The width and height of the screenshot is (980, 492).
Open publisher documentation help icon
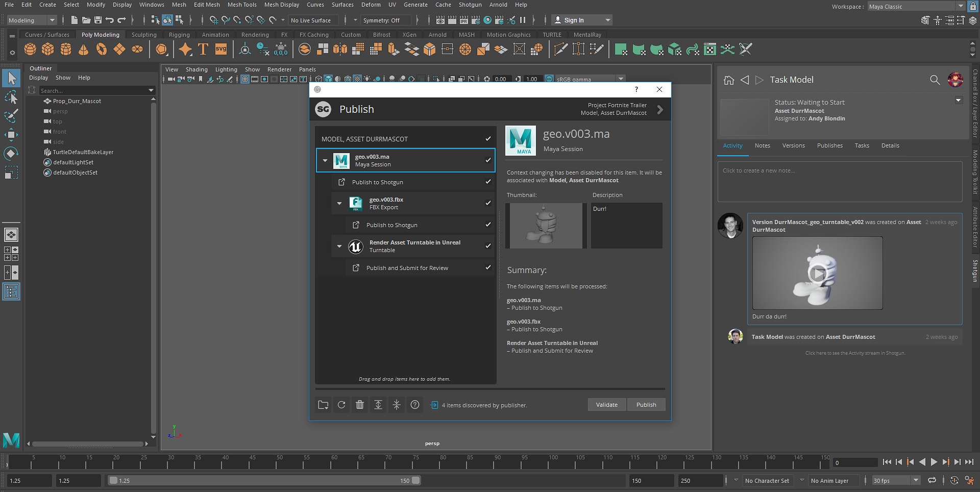415,405
